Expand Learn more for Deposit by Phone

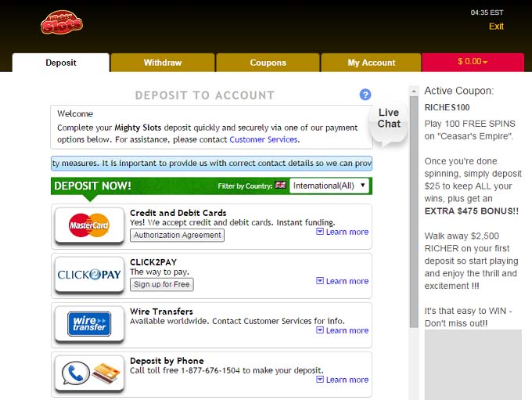pos(342,380)
